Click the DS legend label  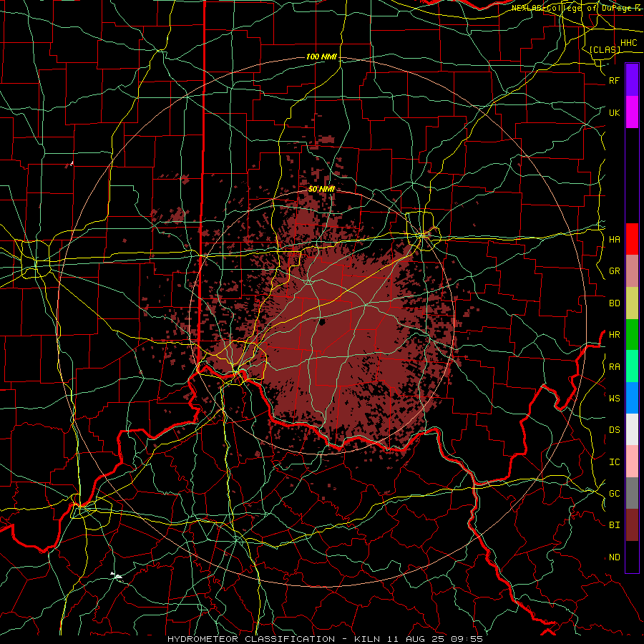[614, 430]
